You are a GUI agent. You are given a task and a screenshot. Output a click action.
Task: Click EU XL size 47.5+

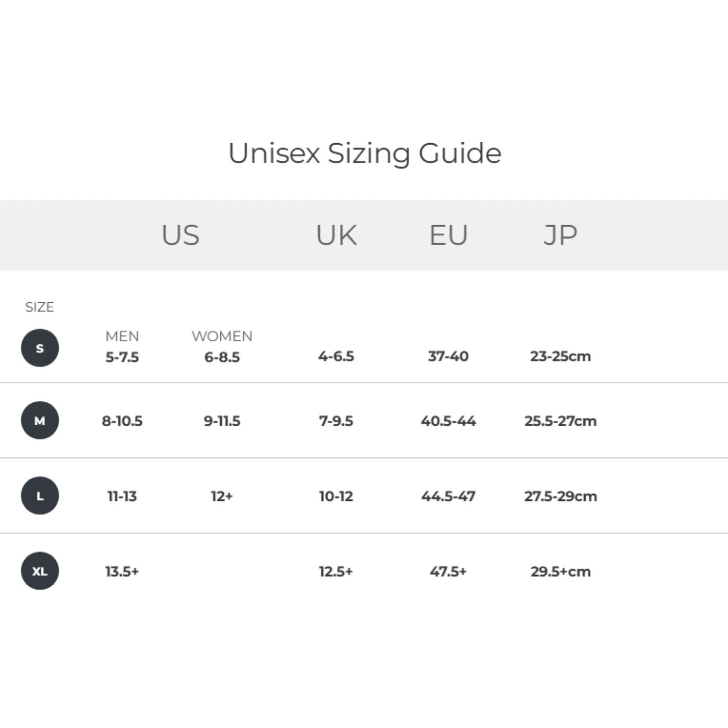pyautogui.click(x=448, y=571)
